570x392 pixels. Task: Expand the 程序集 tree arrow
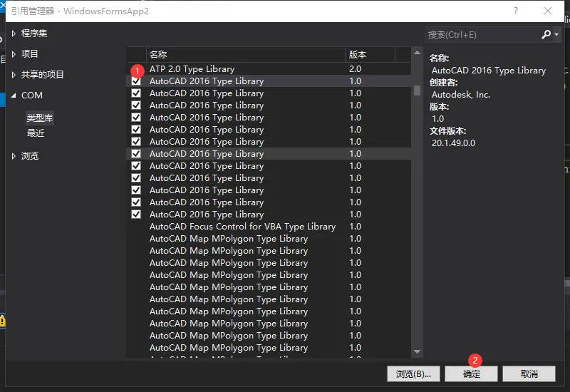click(14, 33)
